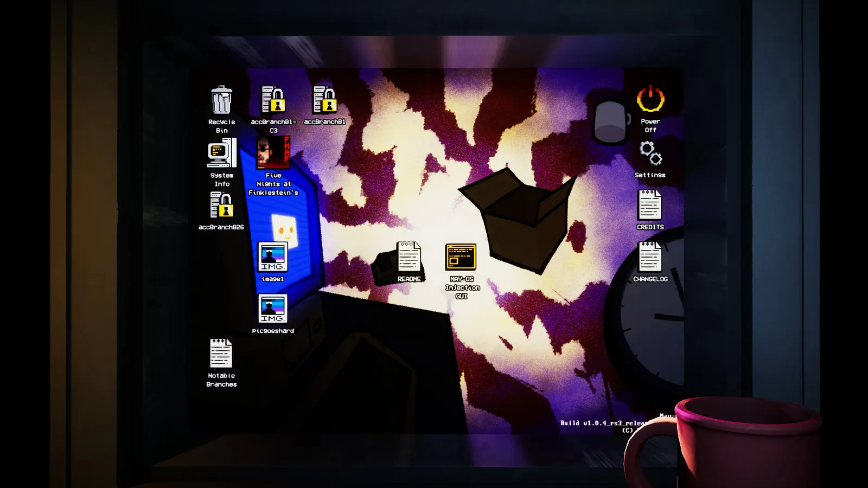This screenshot has width=868, height=488.
Task: Open the CHANGELOG document
Action: point(650,257)
